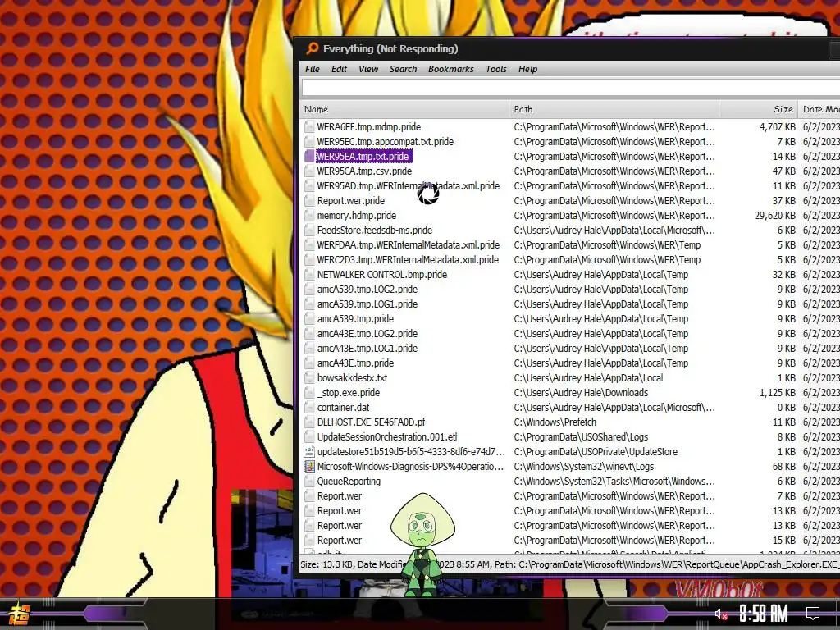Open the Start menu from taskbar

click(20, 614)
